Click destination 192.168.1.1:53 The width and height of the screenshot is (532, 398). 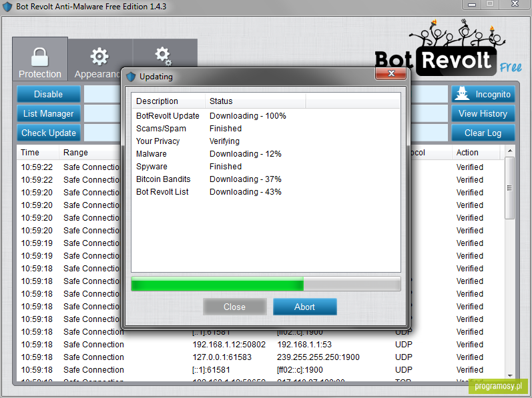click(304, 345)
